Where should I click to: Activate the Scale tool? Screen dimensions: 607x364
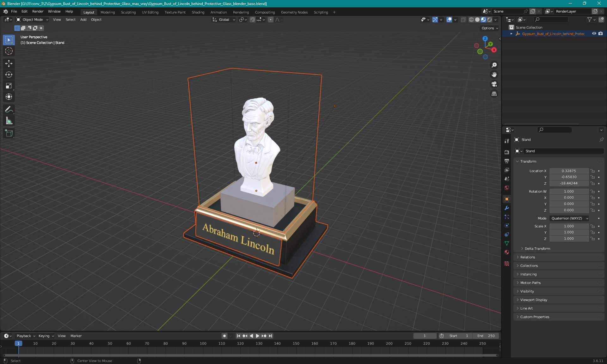tap(9, 86)
